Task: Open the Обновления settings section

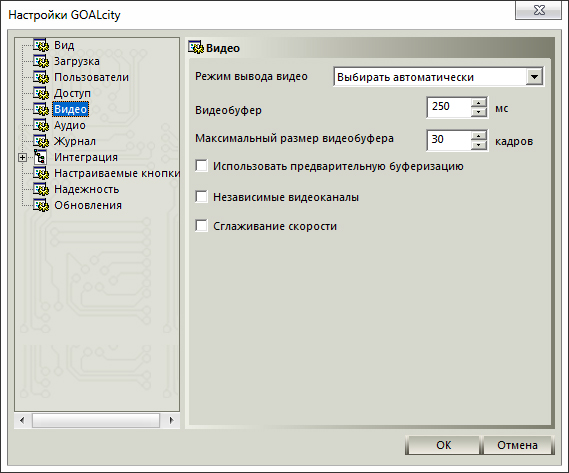Action: click(x=88, y=205)
